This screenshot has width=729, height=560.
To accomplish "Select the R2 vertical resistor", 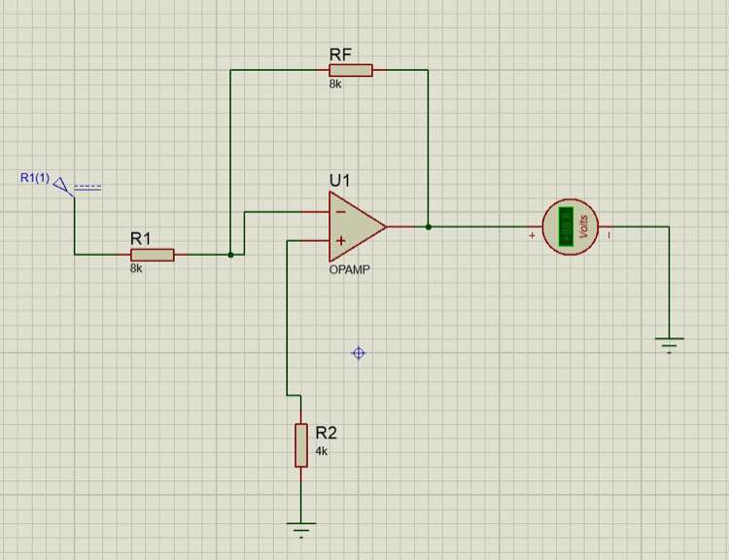I will click(x=301, y=445).
